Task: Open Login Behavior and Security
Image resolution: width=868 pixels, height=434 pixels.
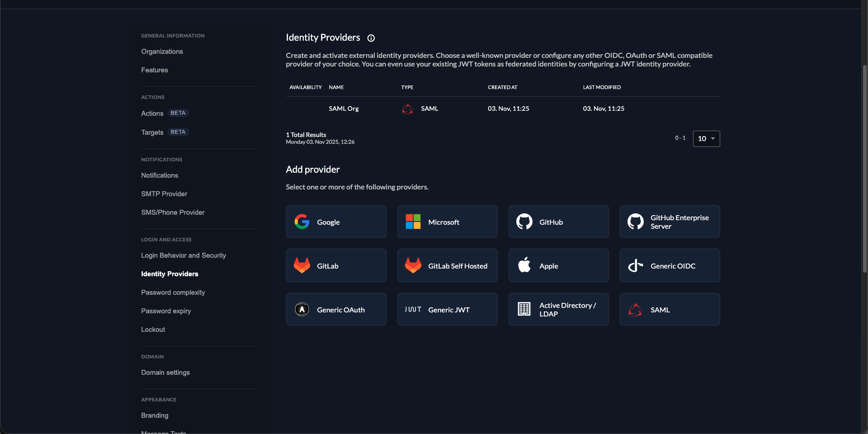Action: (184, 255)
